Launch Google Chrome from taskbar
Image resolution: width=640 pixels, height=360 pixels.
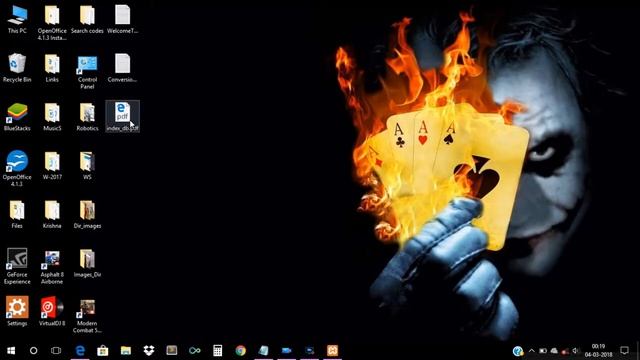[x=240, y=351]
